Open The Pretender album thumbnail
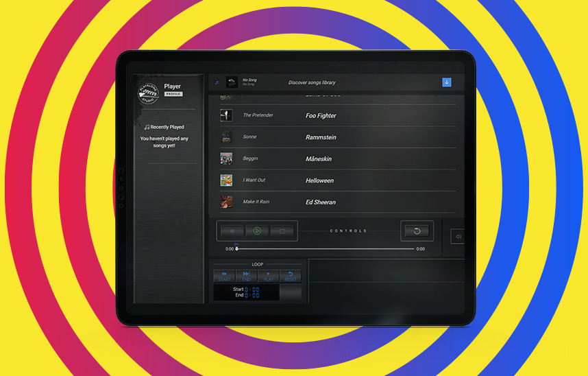Image resolution: width=588 pixels, height=376 pixels. tap(226, 115)
